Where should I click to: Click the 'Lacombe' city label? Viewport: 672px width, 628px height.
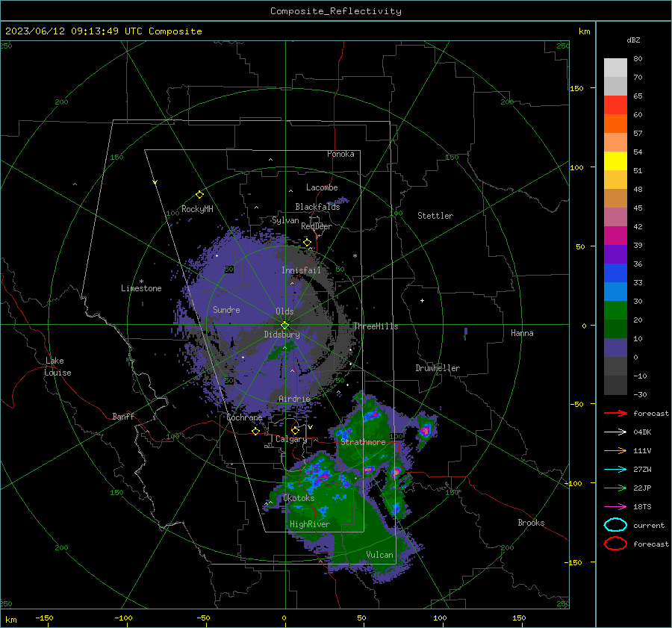click(322, 187)
